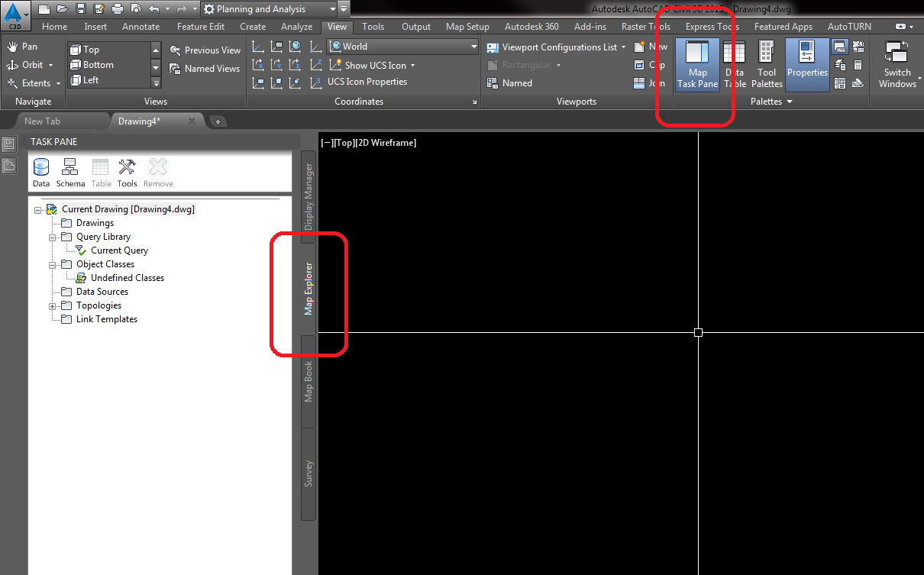Open the Planning and Analysis workspace dropdown
This screenshot has height=575, width=924.
coord(269,9)
